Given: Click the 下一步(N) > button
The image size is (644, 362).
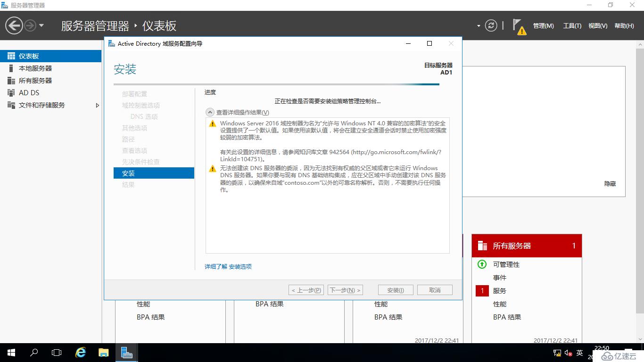Looking at the screenshot, I should tap(345, 290).
